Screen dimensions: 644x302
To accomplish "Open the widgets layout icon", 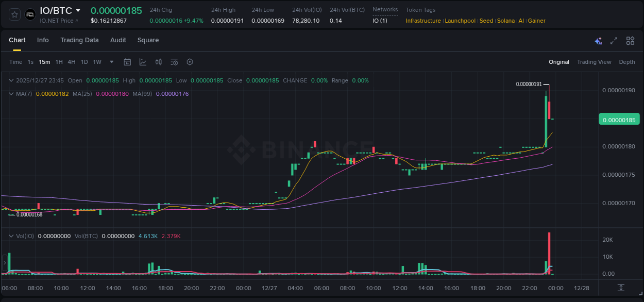I will pos(630,40).
